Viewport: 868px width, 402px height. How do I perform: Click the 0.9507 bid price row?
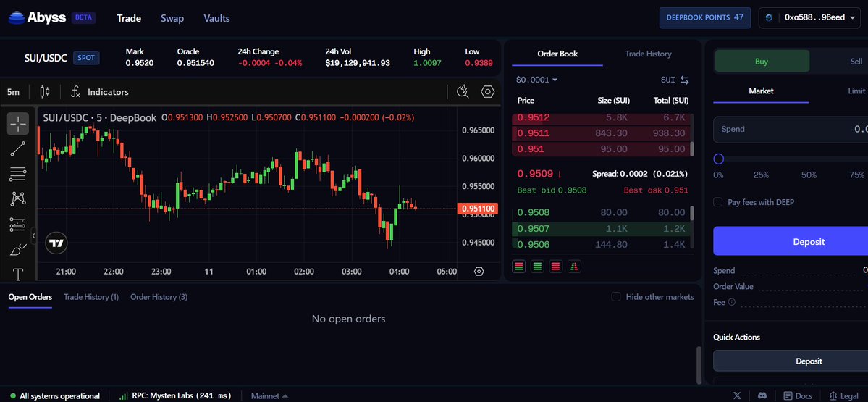pos(601,229)
